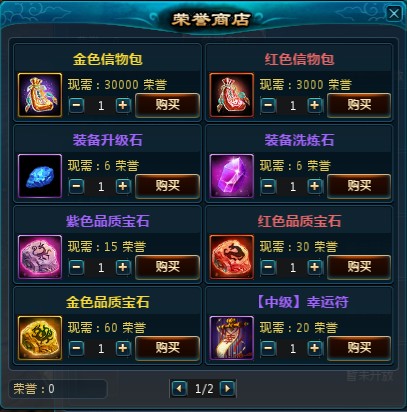Select the purple 装备洗炼石 crystal icon

coord(232,176)
